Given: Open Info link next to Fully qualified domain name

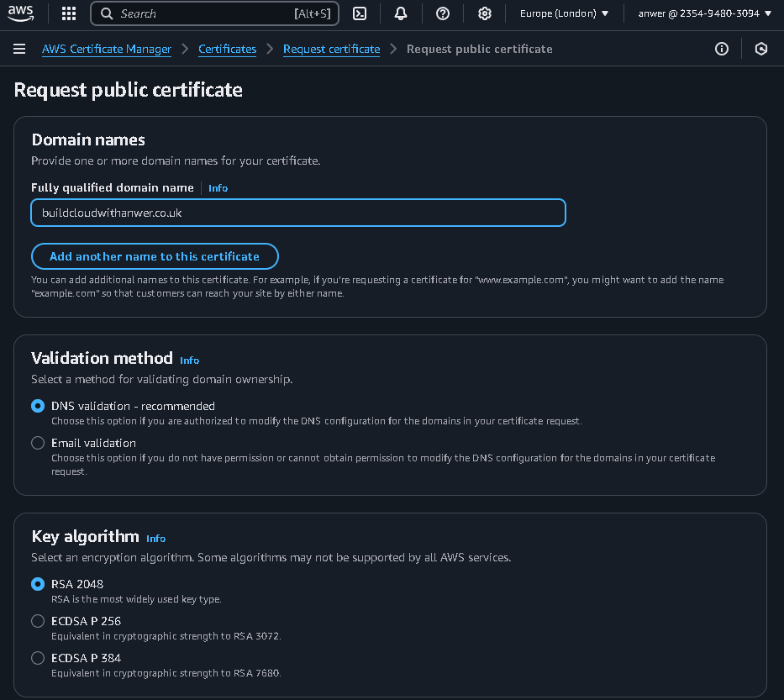Looking at the screenshot, I should (x=218, y=188).
